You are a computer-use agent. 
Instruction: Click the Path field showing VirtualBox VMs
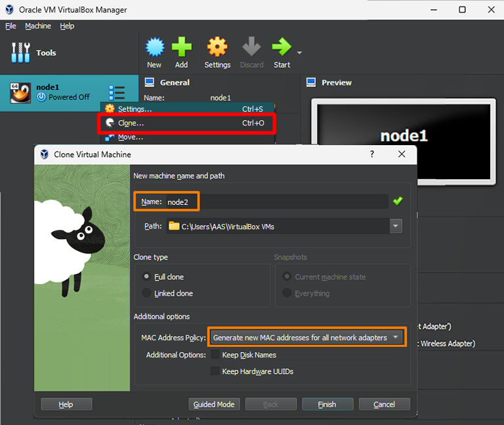click(x=278, y=226)
